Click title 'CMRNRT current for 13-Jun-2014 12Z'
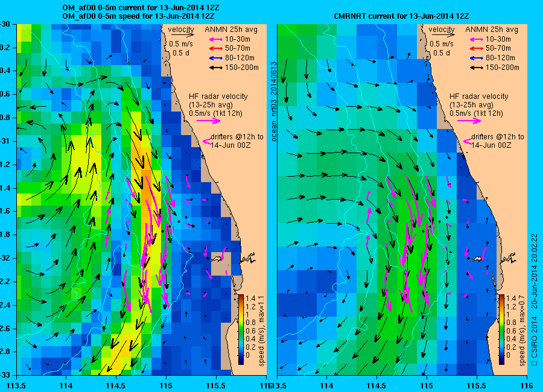 pyautogui.click(x=401, y=16)
